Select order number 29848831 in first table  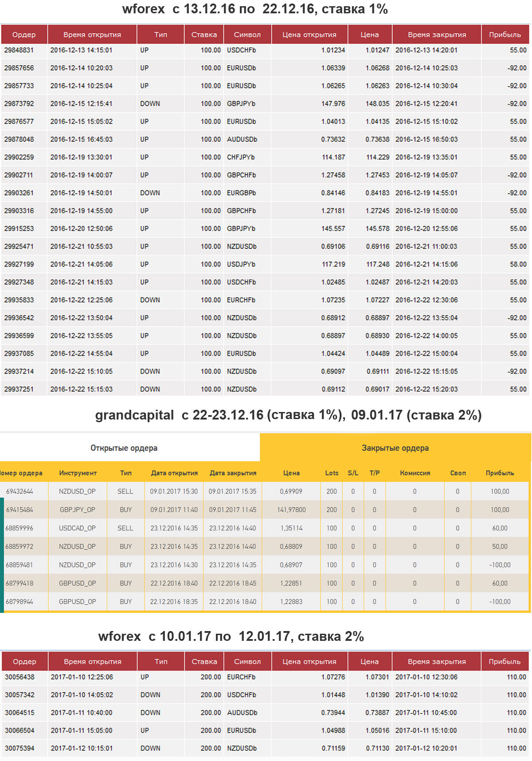coord(19,50)
